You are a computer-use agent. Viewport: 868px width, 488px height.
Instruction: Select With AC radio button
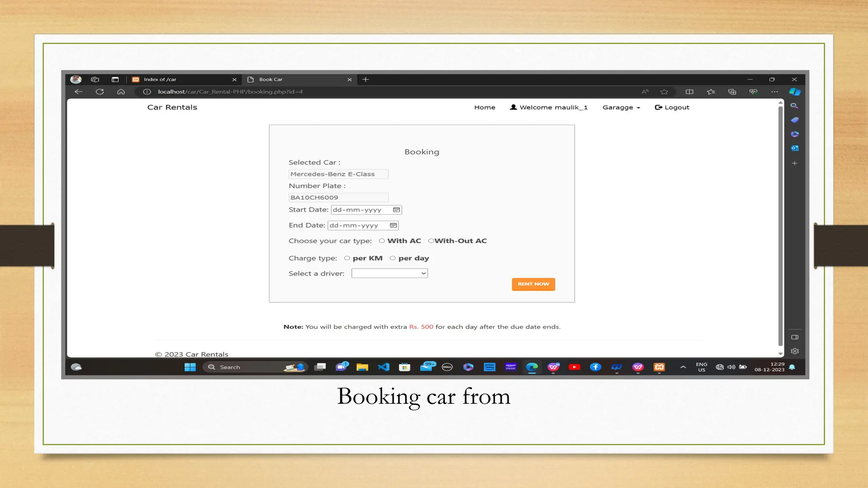382,241
